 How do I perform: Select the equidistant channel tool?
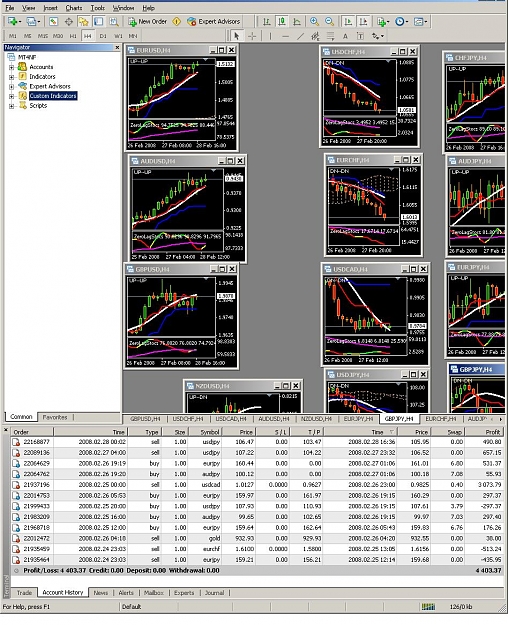[315, 36]
